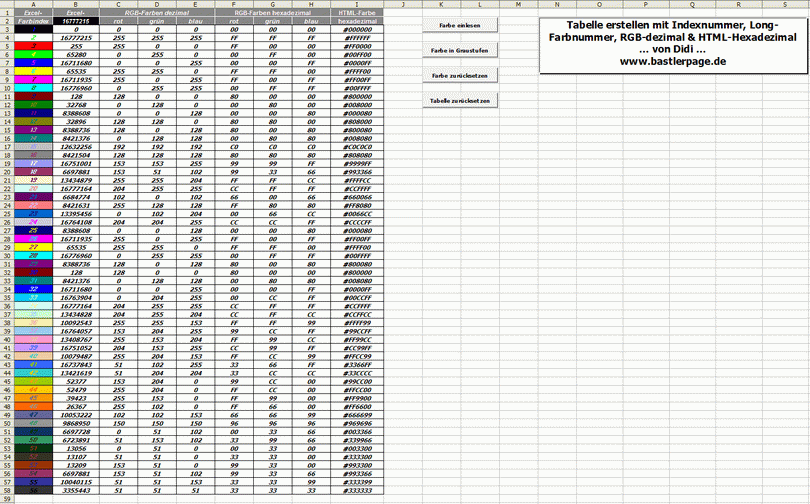This screenshot has width=810, height=504.
Task: Select the blue swatch with color index 5
Action: click(x=34, y=63)
